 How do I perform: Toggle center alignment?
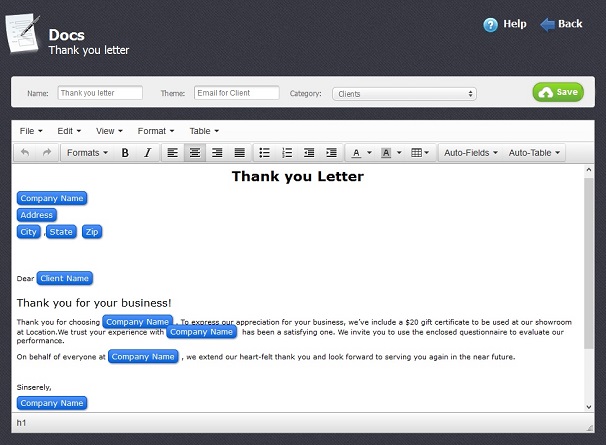pos(195,153)
